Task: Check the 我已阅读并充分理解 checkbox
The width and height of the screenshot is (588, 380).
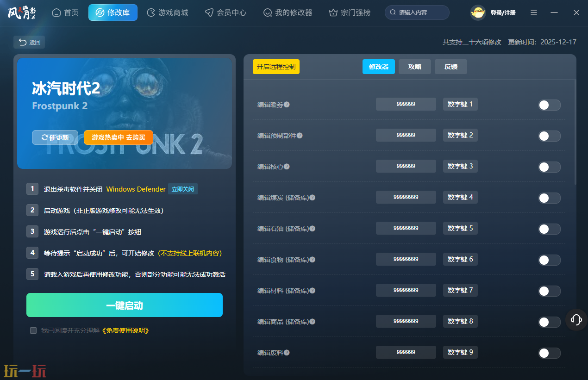Action: click(33, 330)
